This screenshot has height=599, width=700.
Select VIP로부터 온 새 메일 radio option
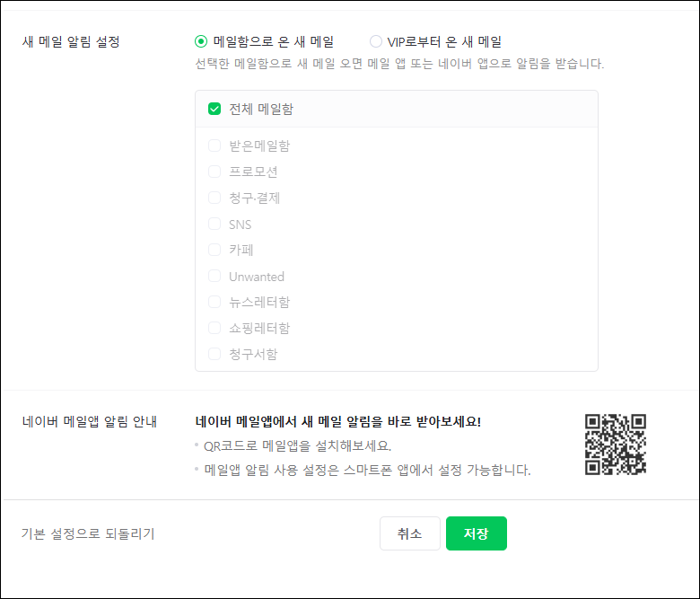coord(376,41)
